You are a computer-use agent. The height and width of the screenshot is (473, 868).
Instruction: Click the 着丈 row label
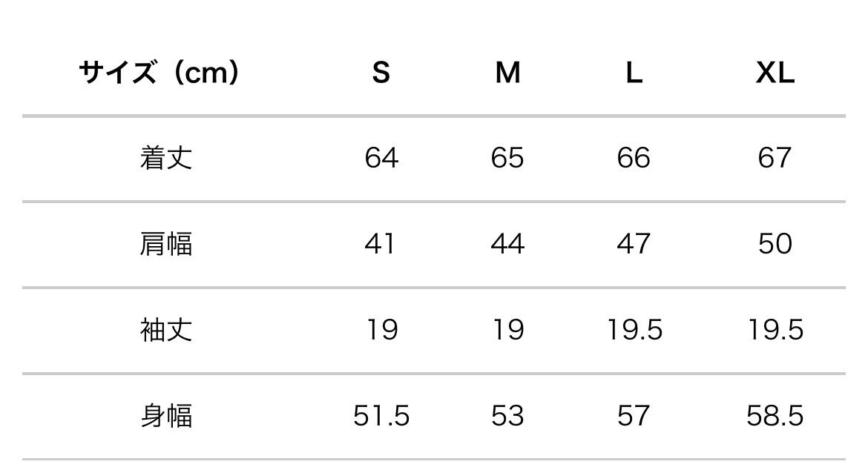pyautogui.click(x=166, y=158)
